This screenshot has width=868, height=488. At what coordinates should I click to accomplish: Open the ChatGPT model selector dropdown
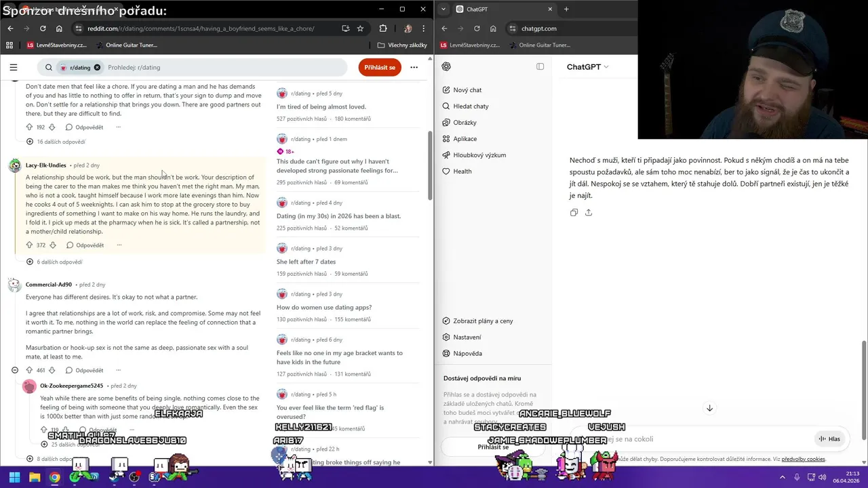[x=588, y=66]
